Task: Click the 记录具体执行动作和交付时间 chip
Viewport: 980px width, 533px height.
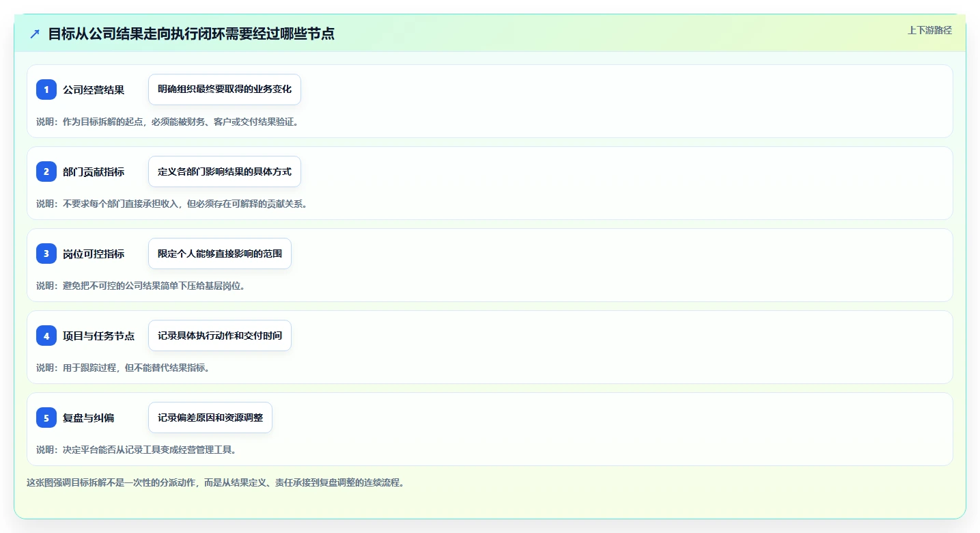Action: coord(220,336)
